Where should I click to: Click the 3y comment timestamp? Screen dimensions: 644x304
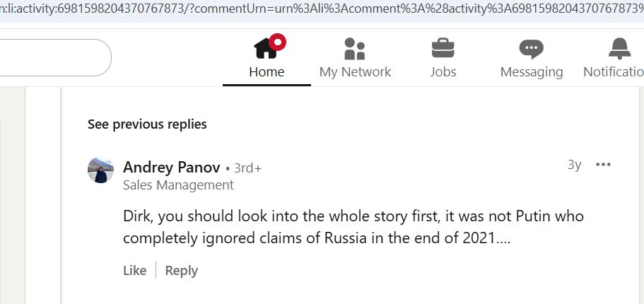574,165
